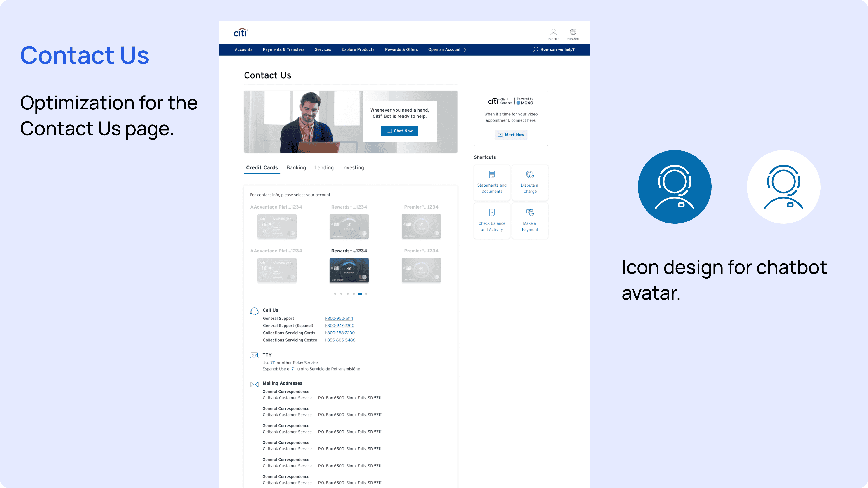The width and height of the screenshot is (868, 488).
Task: Click the Español globe icon
Action: click(x=573, y=32)
